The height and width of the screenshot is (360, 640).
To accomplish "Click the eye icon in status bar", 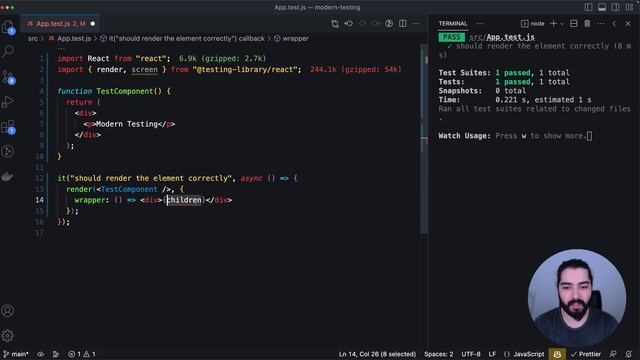I will (40, 354).
